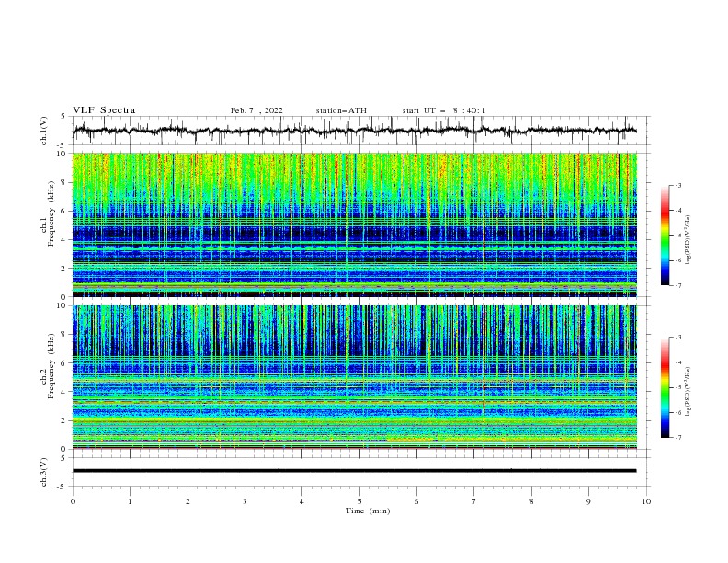Click the "Time (min)" axis title
728x563 pixels.
click(x=368, y=511)
